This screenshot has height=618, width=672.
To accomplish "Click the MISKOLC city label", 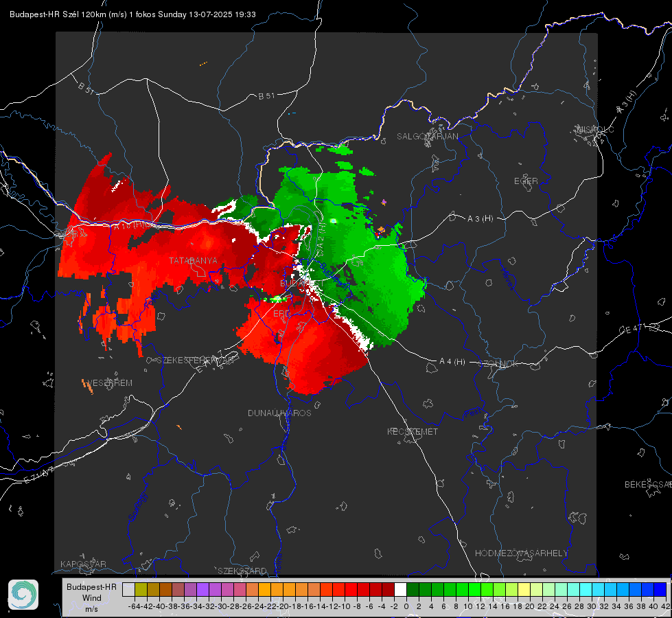I will click(x=595, y=129).
